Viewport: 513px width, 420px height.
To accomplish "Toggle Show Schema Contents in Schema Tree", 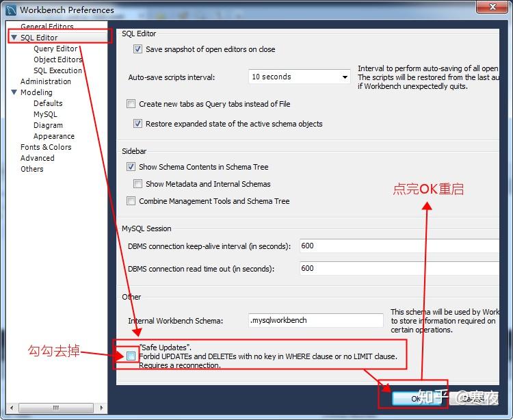I will pos(131,167).
